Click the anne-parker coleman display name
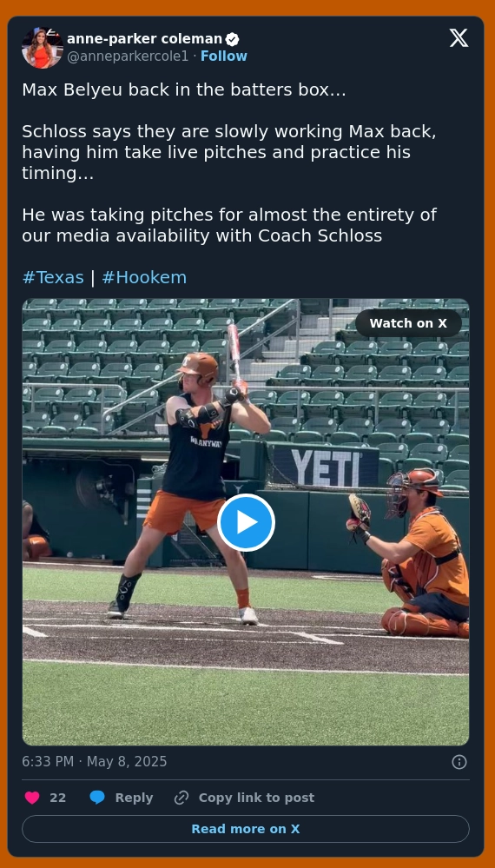This screenshot has height=868, width=495. (144, 39)
